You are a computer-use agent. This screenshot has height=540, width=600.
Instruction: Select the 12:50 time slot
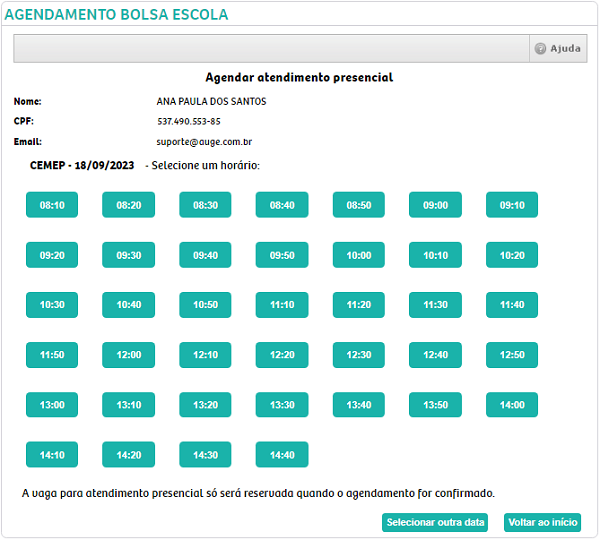(x=512, y=355)
